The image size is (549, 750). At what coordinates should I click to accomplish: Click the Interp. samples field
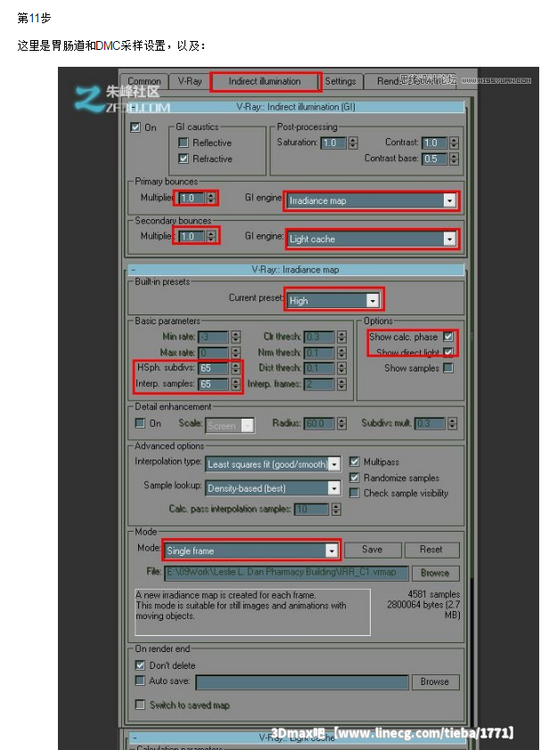pos(213,384)
